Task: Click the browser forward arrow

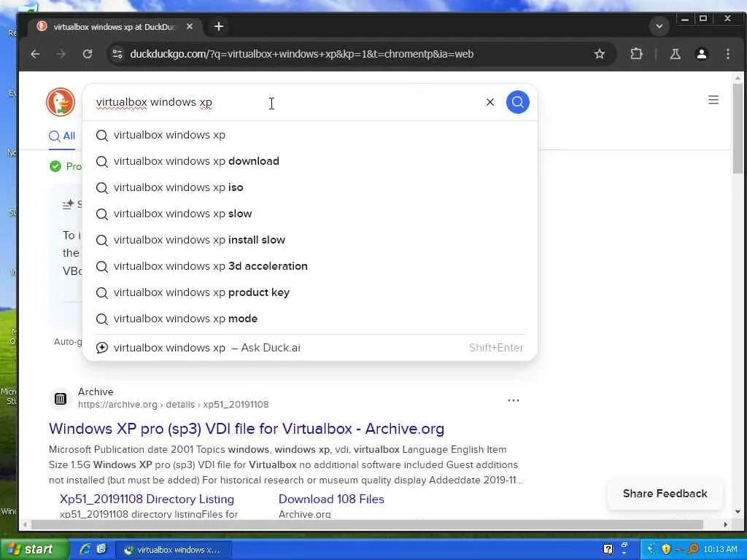Action: pos(61,54)
